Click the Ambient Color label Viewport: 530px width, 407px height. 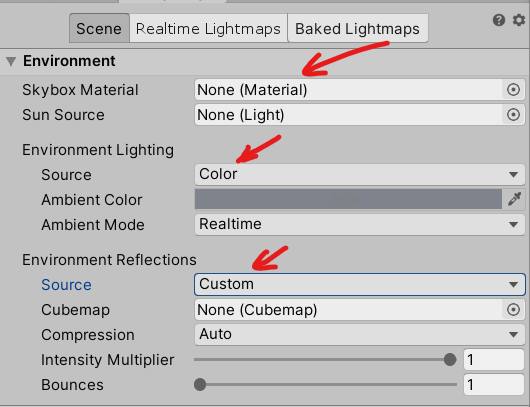[x=92, y=200]
